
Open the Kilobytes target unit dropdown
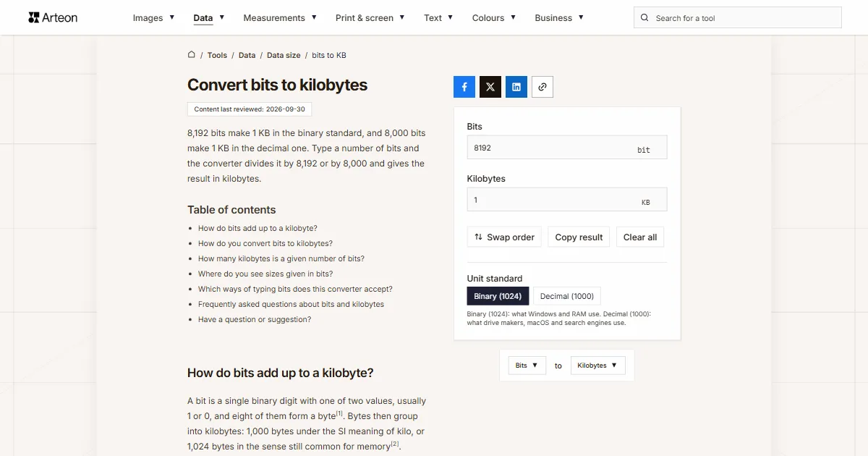(x=597, y=366)
